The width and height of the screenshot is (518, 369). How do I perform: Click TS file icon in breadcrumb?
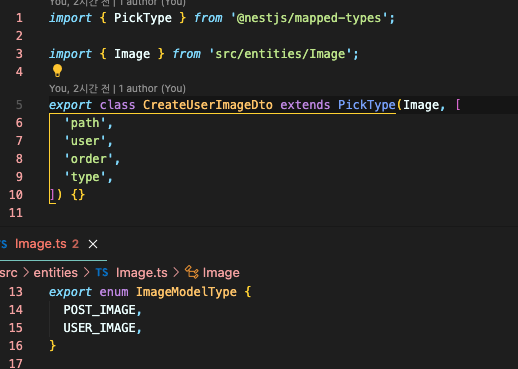(102, 273)
